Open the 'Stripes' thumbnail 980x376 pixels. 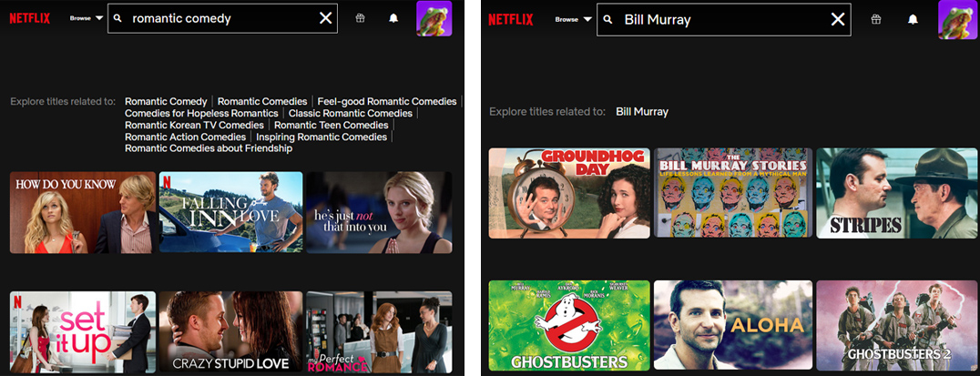[897, 193]
